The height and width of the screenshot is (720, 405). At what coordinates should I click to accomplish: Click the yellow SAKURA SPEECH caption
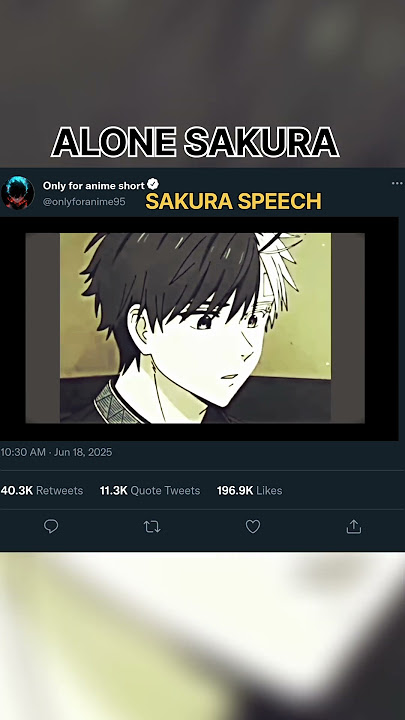[x=233, y=202]
